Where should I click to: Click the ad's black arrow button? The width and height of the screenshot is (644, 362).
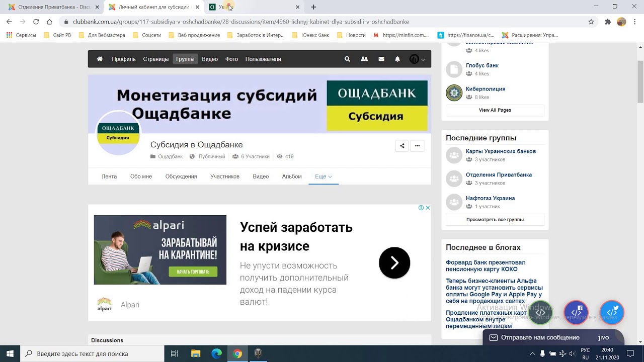(394, 262)
